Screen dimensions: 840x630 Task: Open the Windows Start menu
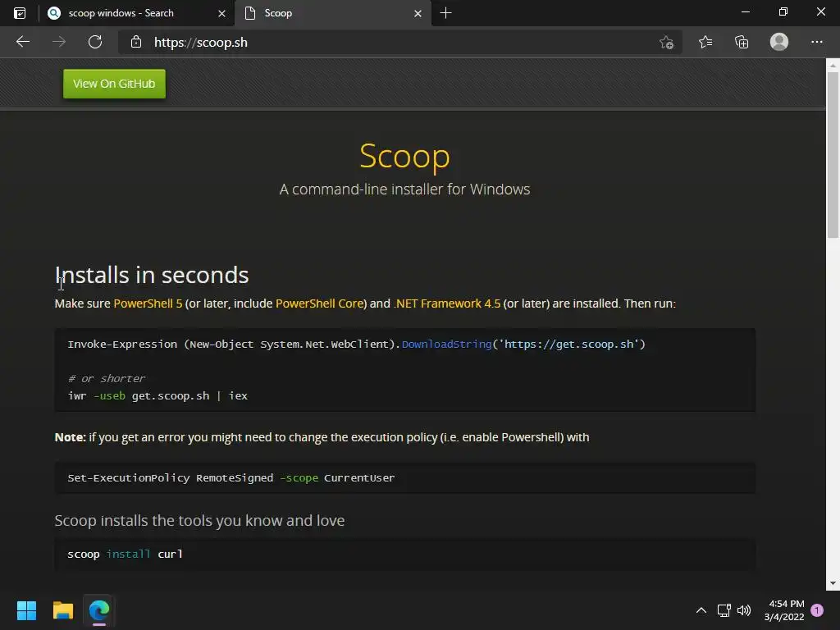pyautogui.click(x=26, y=610)
